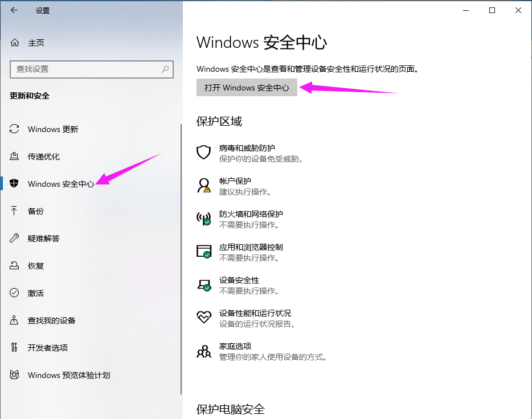Click the sidebar vertical scrollbar
Screen dimensions: 532x419
coord(181,259)
